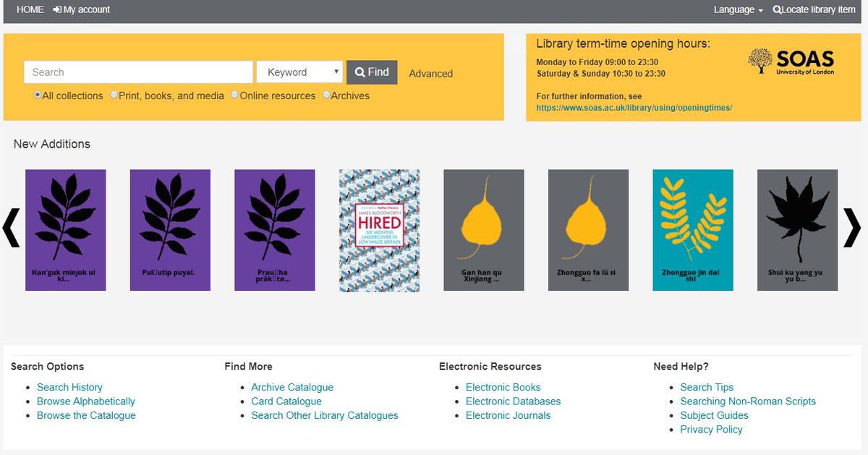Open the Advanced search link

pos(430,74)
